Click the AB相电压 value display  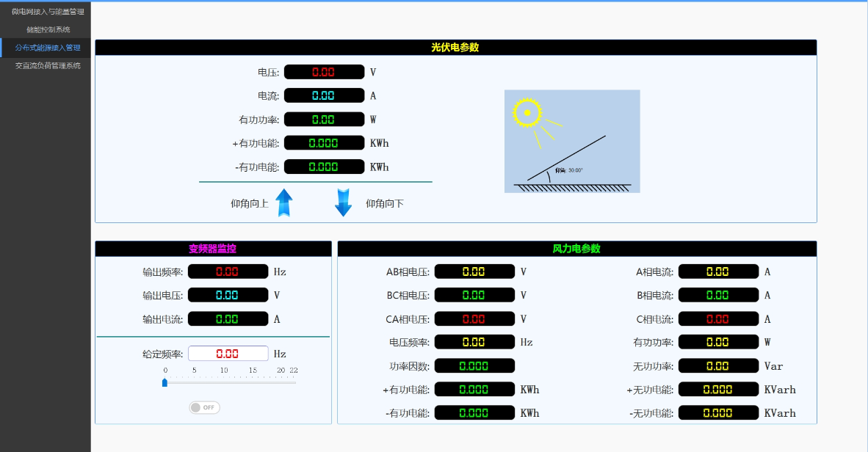click(474, 271)
